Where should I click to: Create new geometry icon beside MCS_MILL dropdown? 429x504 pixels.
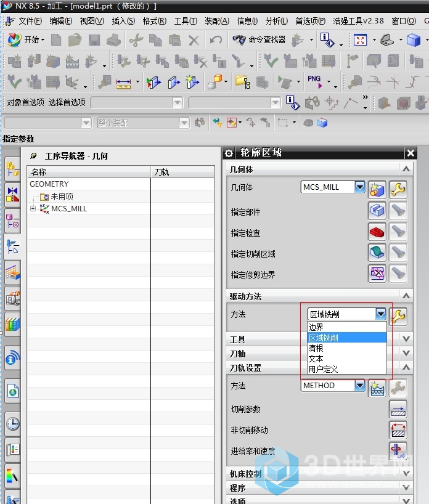point(377,189)
